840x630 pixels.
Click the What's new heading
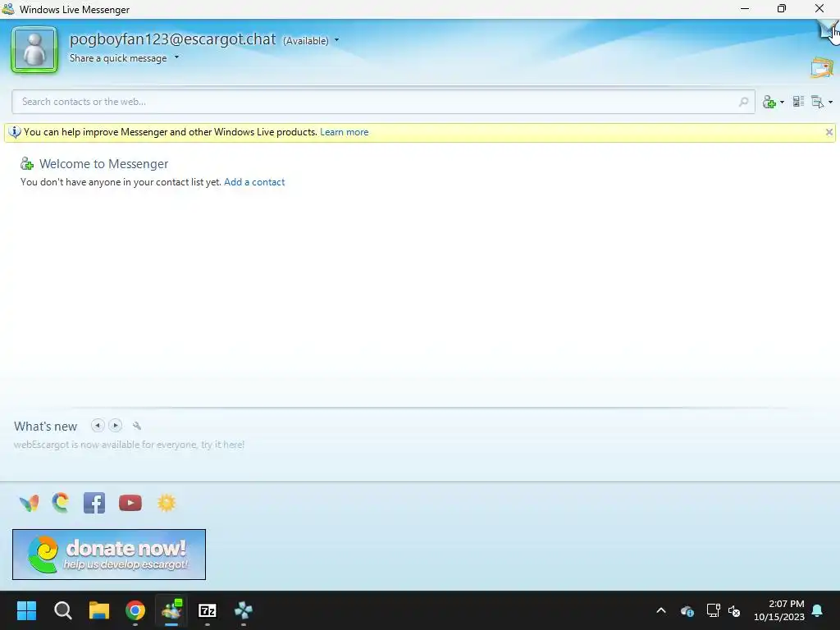pyautogui.click(x=46, y=427)
